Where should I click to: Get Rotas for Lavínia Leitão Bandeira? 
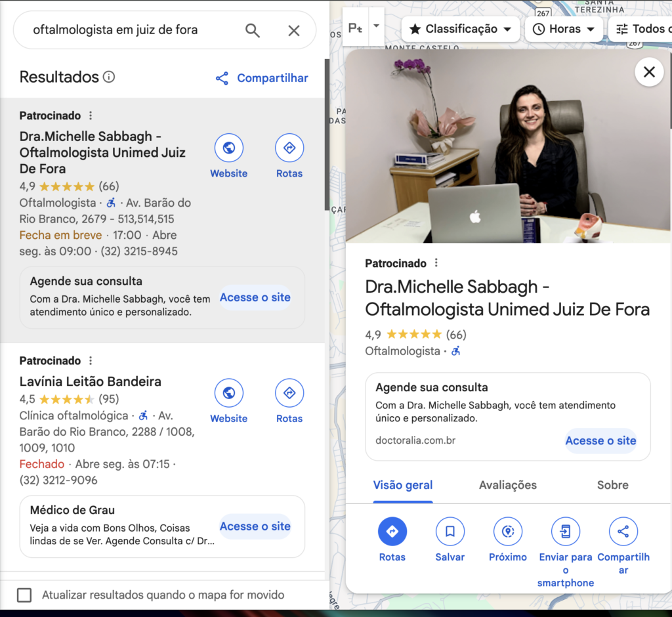tap(289, 393)
